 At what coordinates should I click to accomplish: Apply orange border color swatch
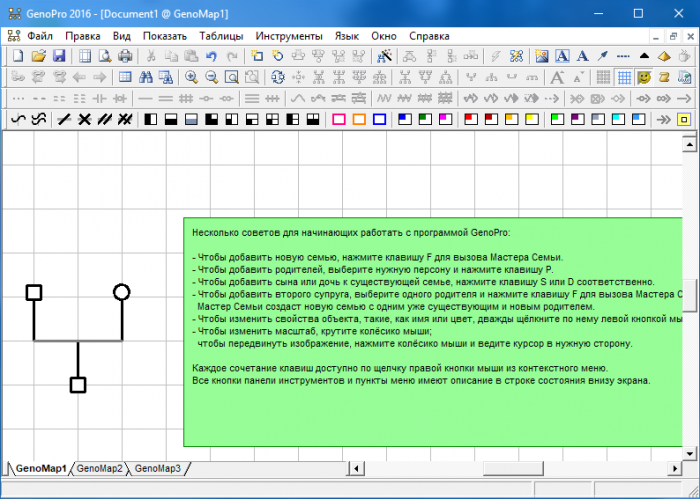359,119
